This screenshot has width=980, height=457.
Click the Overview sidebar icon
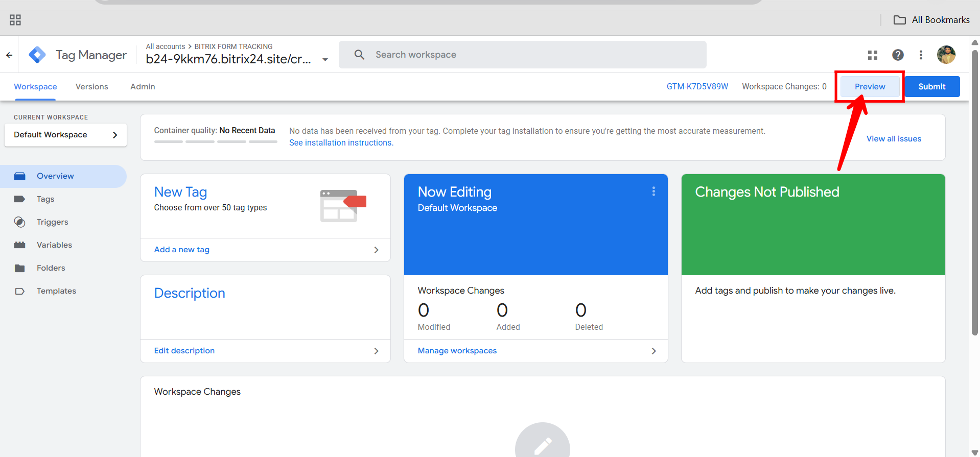click(20, 176)
